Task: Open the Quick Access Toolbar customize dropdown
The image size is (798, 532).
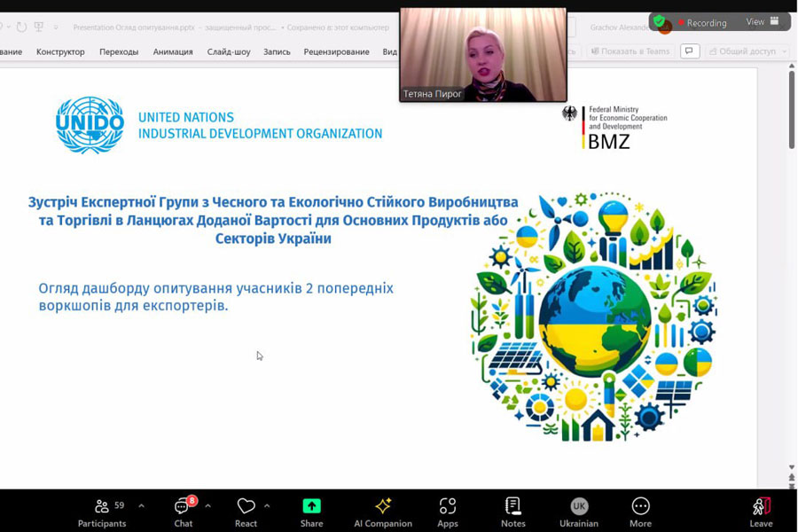Action: click(56, 27)
